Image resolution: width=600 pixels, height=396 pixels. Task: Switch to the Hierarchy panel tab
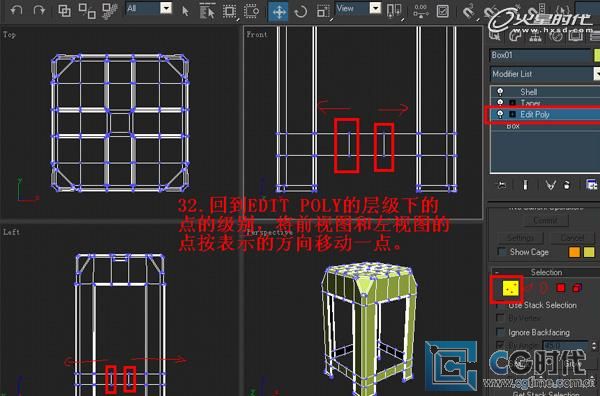[535, 36]
